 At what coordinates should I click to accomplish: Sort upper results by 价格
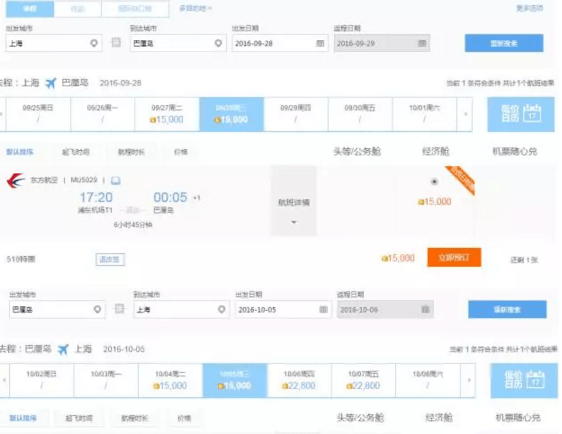(181, 152)
